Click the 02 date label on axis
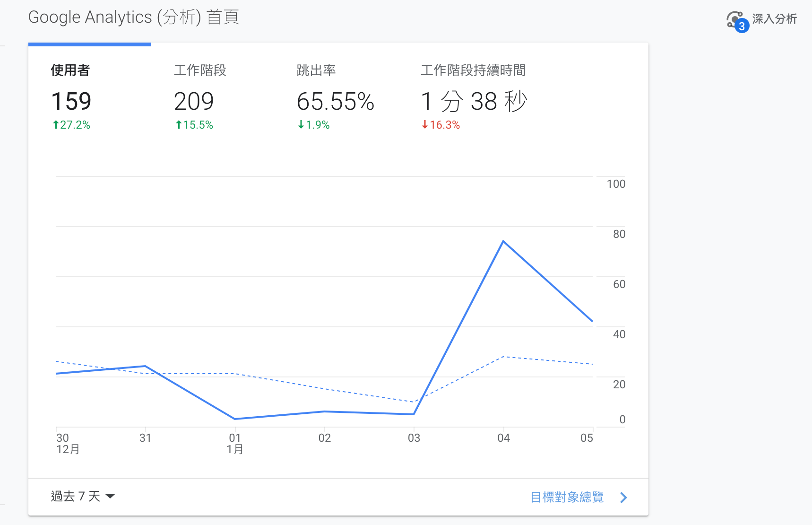Viewport: 812px width, 525px height. click(x=325, y=438)
